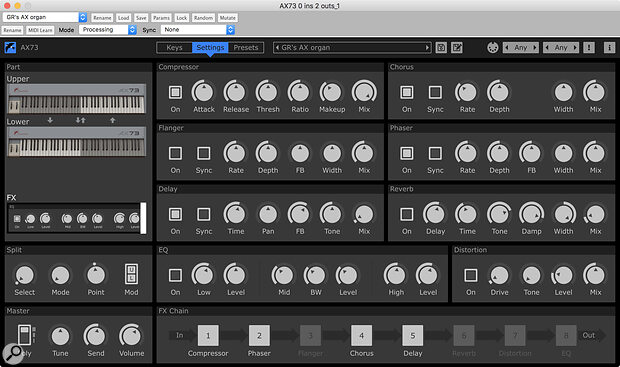The height and width of the screenshot is (367, 620).
Task: Enable Delay Sync
Action: click(204, 214)
